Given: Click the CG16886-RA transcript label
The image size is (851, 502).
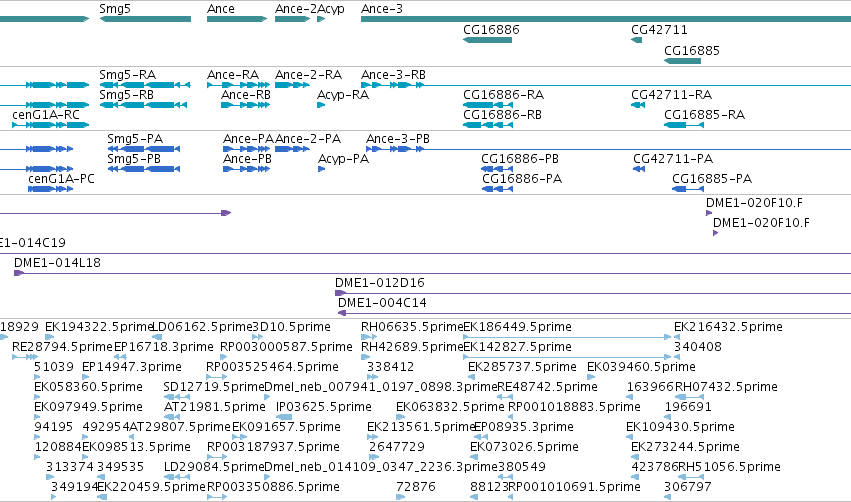Looking at the screenshot, I should [x=504, y=94].
